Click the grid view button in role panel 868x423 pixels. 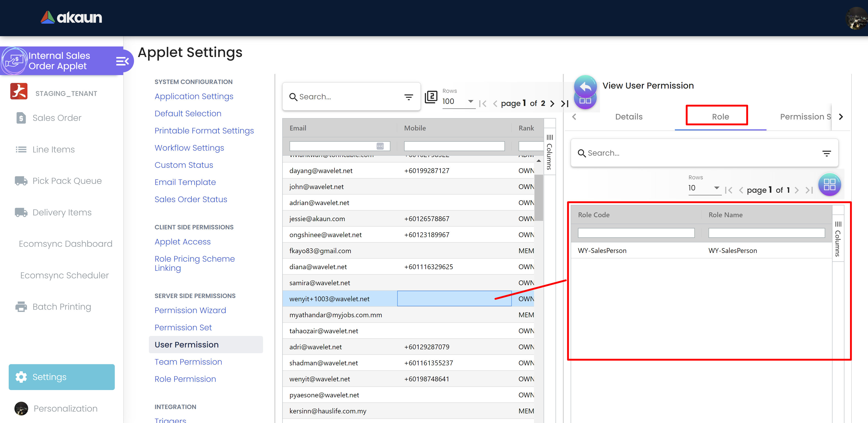(x=829, y=184)
